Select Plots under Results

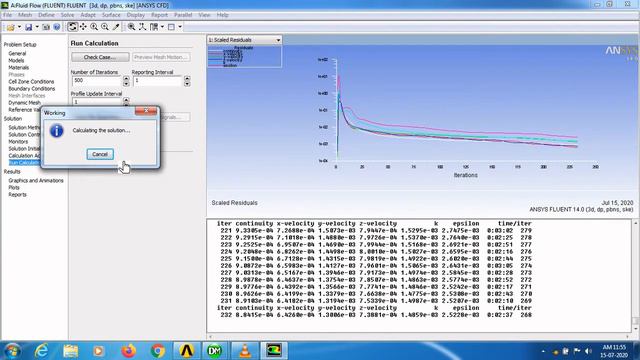click(14, 188)
